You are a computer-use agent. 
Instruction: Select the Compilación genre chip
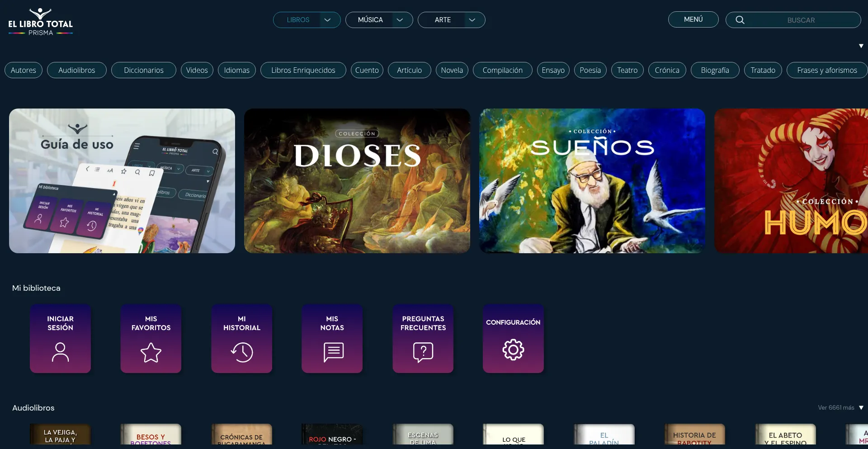click(503, 70)
